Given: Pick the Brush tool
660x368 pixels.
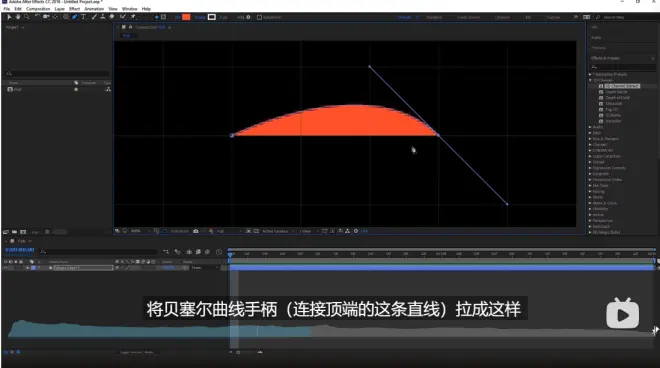Looking at the screenshot, I should 94,17.
